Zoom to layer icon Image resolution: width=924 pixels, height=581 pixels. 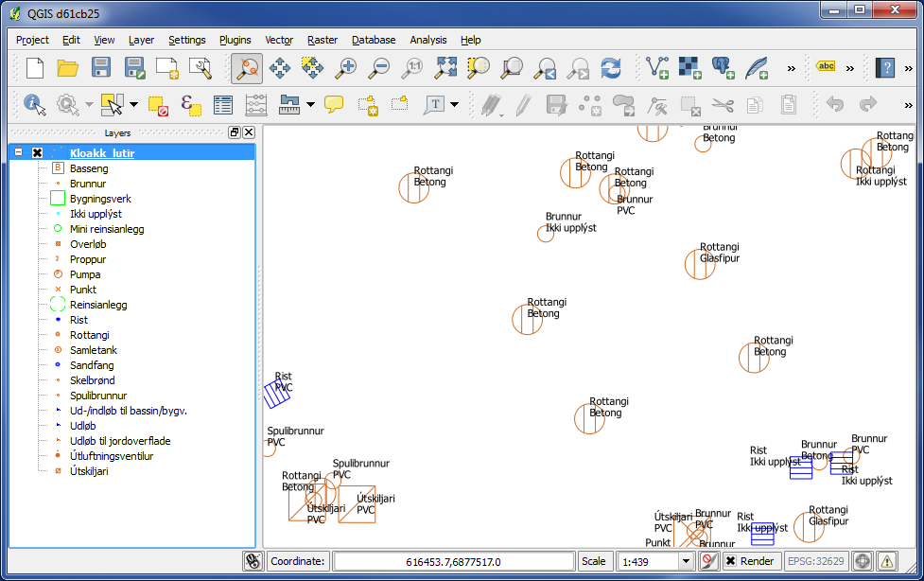[512, 68]
